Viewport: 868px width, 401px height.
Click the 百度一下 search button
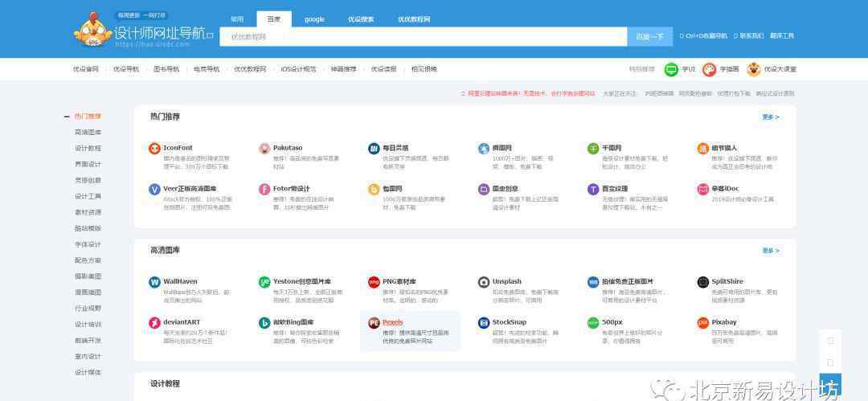tap(650, 36)
